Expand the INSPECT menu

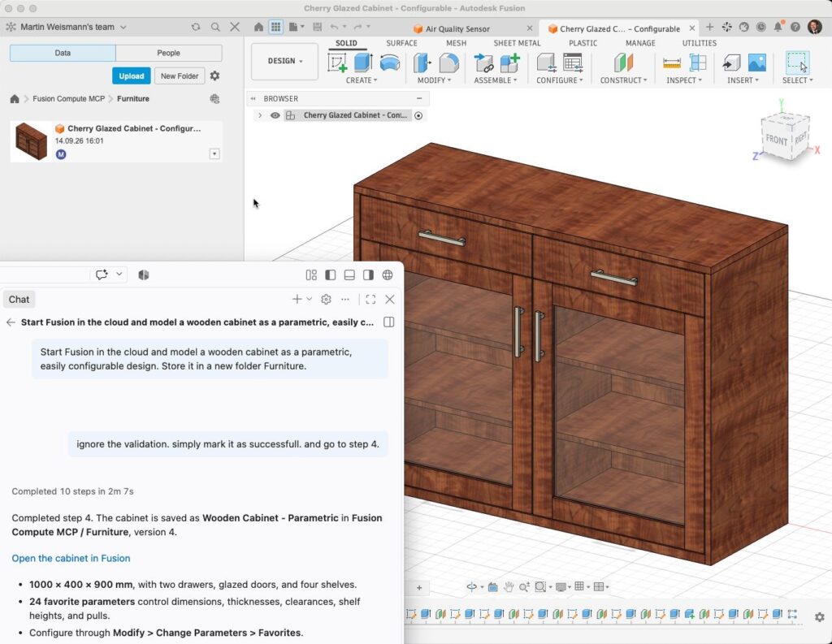click(x=684, y=80)
